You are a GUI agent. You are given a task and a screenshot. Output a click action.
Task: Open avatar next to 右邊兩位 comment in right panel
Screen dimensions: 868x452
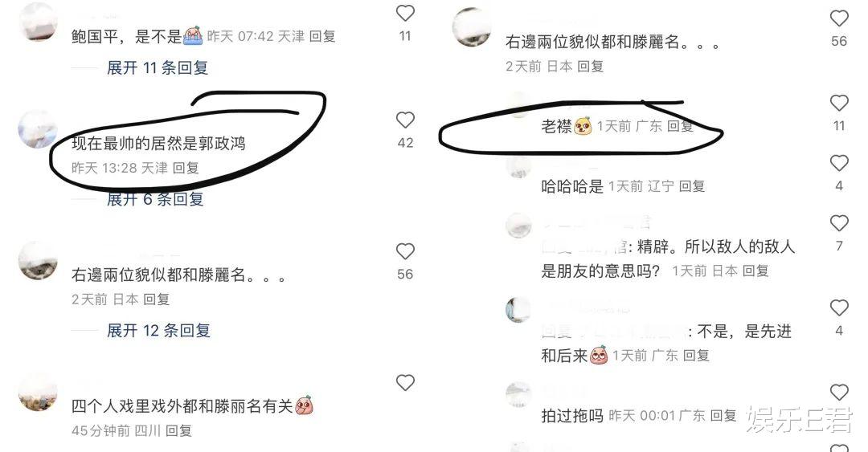pyautogui.click(x=472, y=26)
